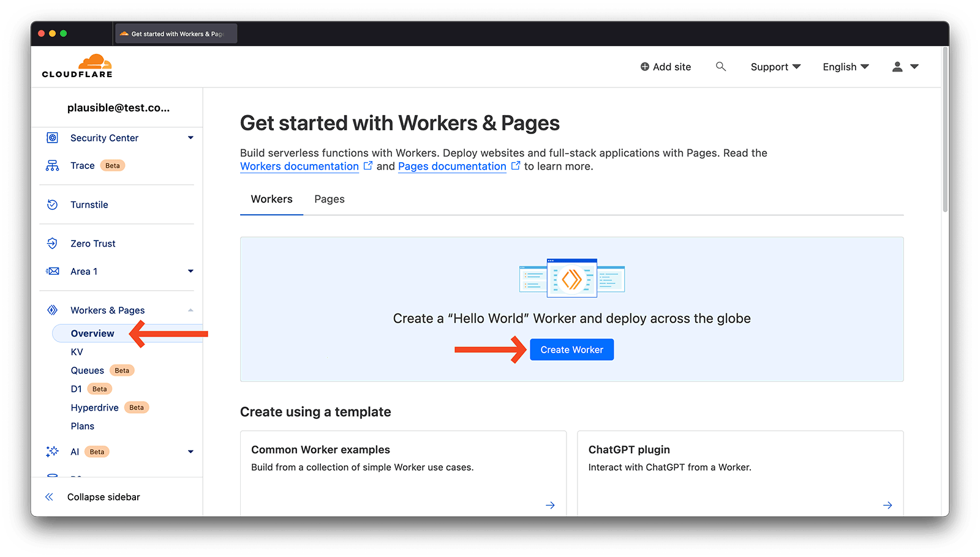980x557 pixels.
Task: Open the ChatGPT plugin template card
Action: 741,473
